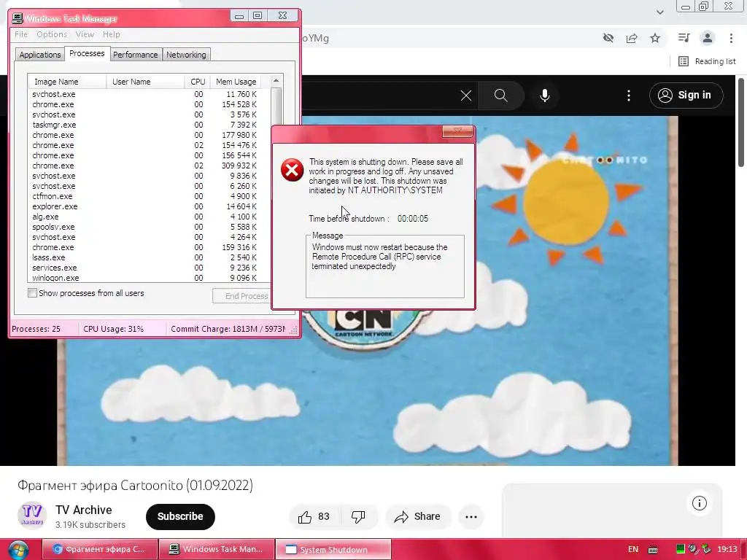
Task: Sort processes by CPU column
Action: [x=198, y=82]
